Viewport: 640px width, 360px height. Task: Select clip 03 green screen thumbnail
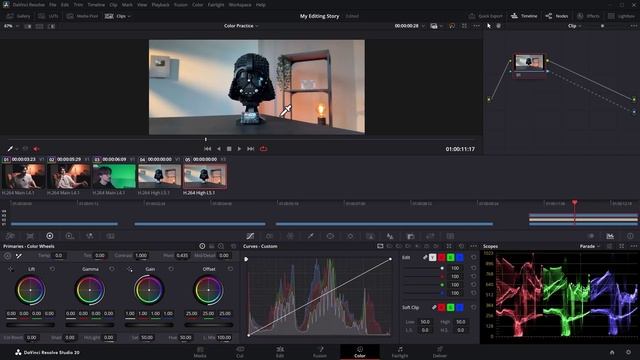point(114,176)
